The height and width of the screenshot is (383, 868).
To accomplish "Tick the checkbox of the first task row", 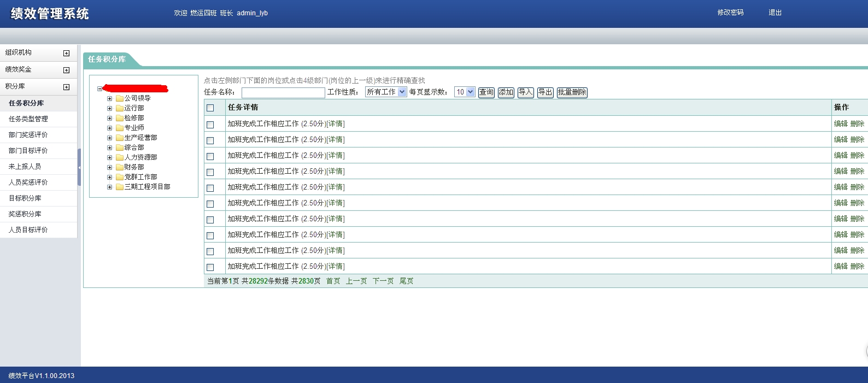I will click(x=210, y=125).
